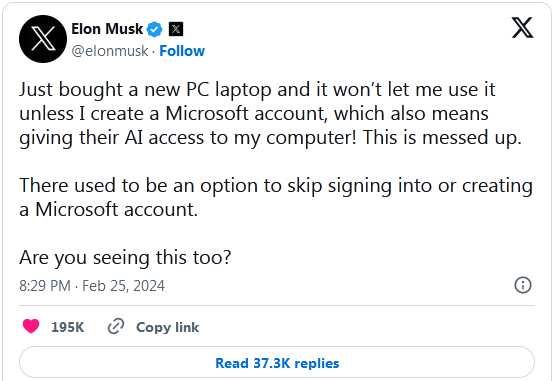Click the Feb 25, 2024 date text

coord(123,286)
